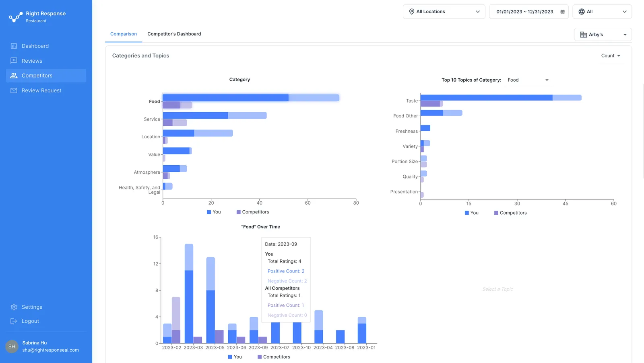Viewport: 644px width, 363px height.
Task: Click the Right Response logo icon
Action: [16, 17]
